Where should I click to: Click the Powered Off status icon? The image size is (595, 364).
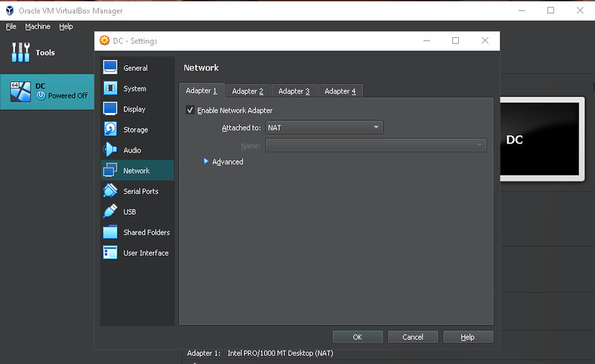41,96
